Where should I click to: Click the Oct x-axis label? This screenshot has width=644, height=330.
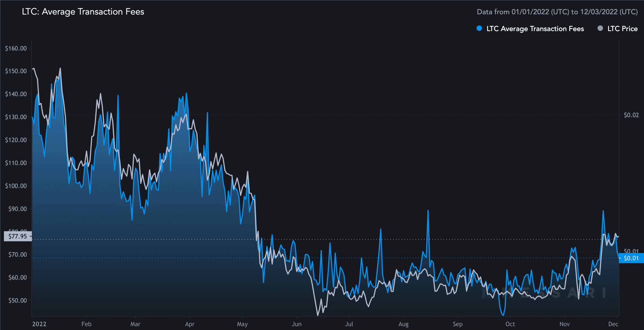click(x=510, y=324)
